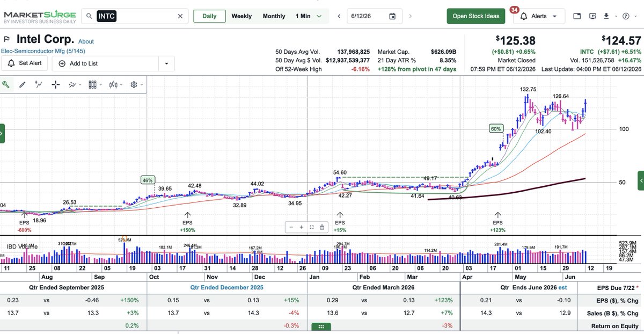This screenshot has width=644, height=334.
Task: Zoom out with the minus chart control
Action: (x=291, y=227)
